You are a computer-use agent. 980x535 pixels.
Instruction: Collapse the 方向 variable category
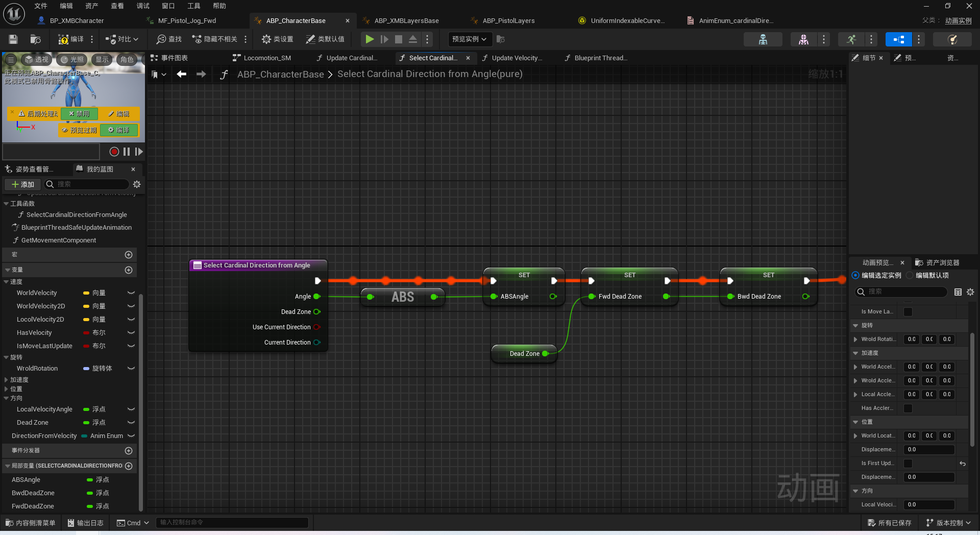pos(6,398)
